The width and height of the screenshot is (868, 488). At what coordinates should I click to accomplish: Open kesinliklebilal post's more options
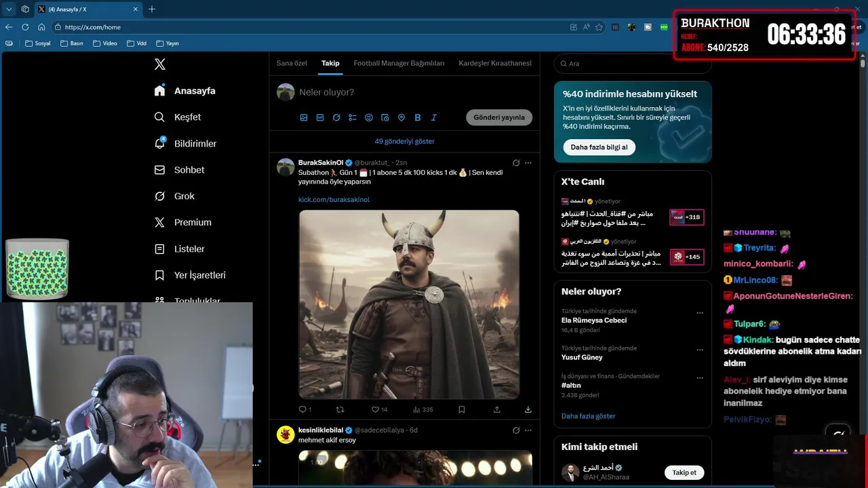pos(528,430)
